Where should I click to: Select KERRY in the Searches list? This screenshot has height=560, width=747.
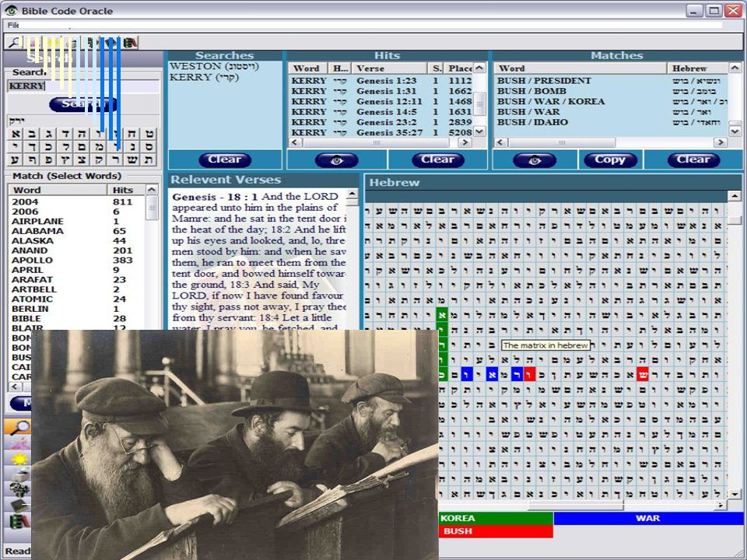(x=204, y=78)
